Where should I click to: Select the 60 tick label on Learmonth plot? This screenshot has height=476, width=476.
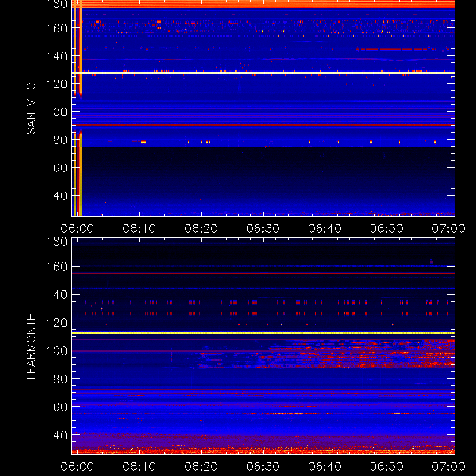point(60,407)
